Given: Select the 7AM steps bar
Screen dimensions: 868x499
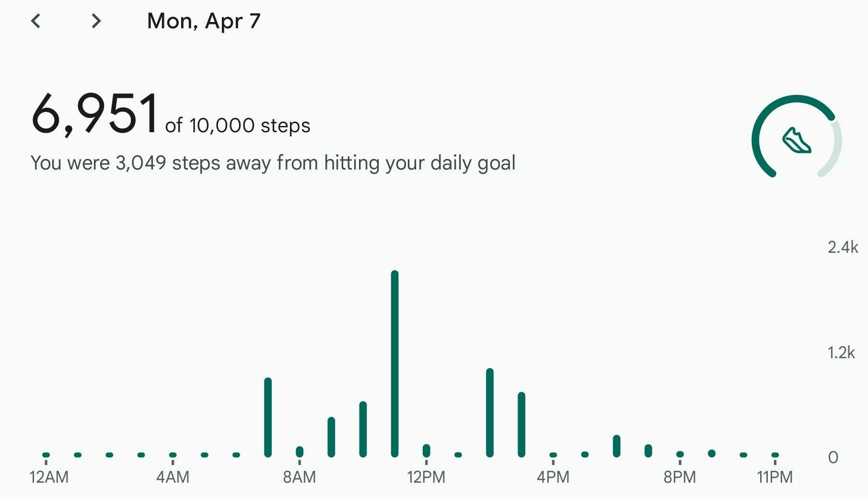Looking at the screenshot, I should [268, 417].
